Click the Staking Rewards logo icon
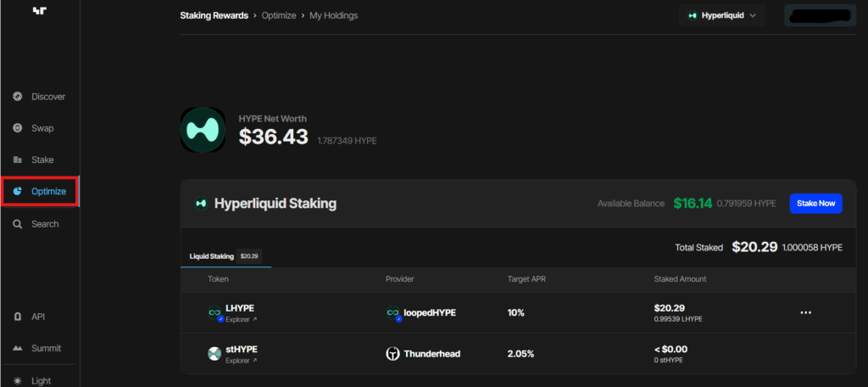This screenshot has height=387, width=868. [39, 10]
